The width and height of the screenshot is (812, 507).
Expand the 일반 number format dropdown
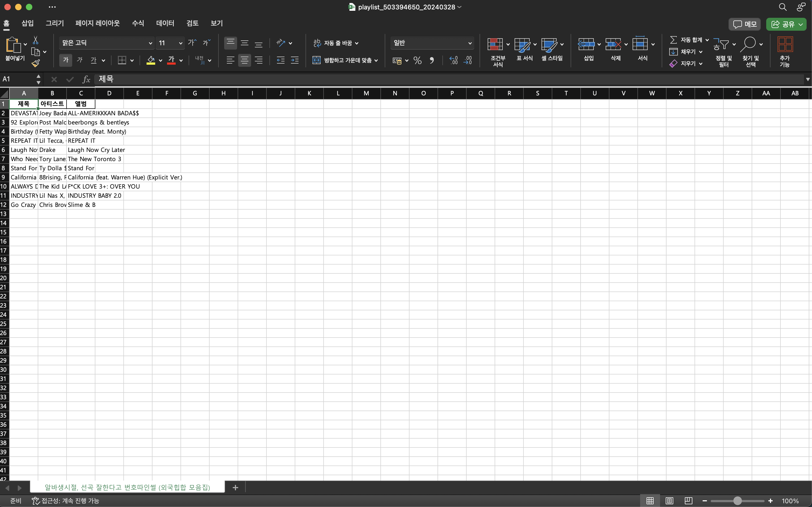(x=470, y=43)
